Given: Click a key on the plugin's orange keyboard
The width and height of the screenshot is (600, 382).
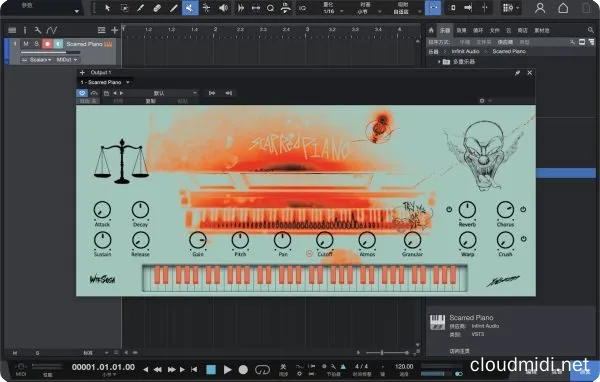Looking at the screenshot, I should pos(305,278).
